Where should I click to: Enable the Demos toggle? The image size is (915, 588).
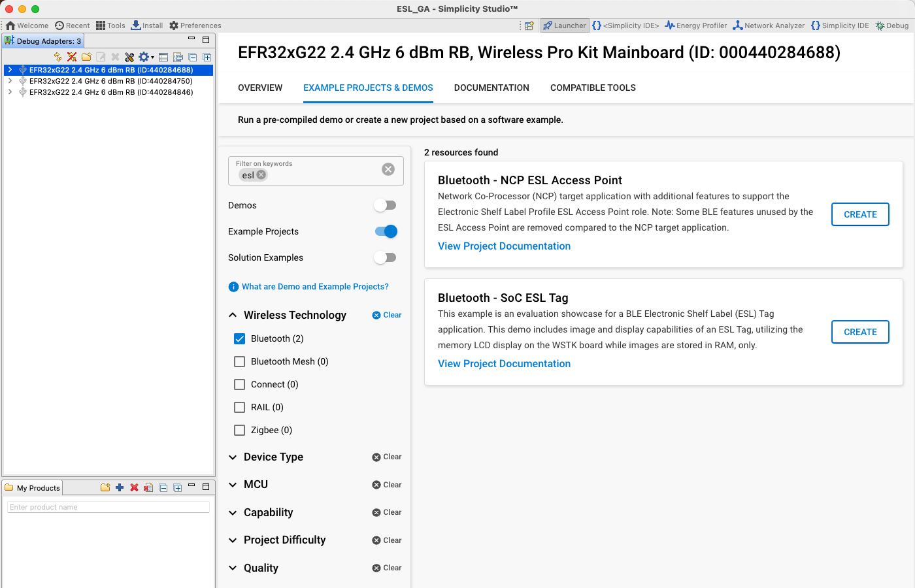385,205
